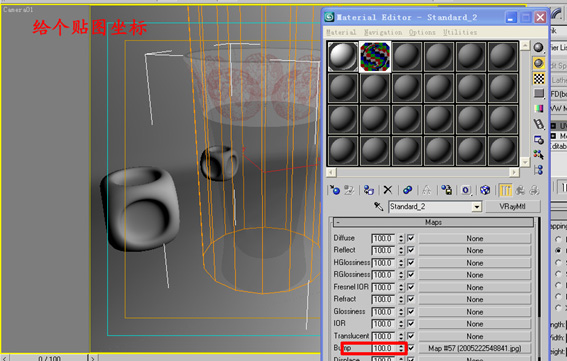The width and height of the screenshot is (567, 361).
Task: Toggle the Bump map checkbox
Action: point(411,348)
